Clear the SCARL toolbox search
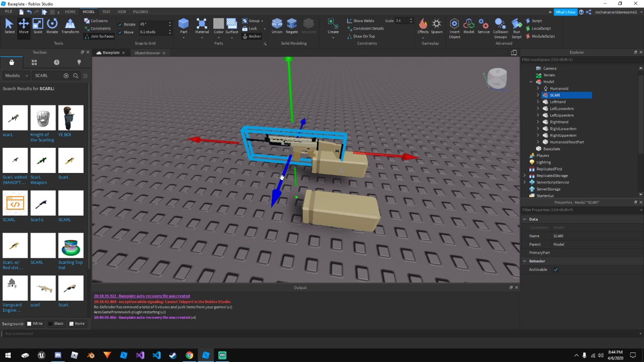Image resolution: width=644 pixels, height=362 pixels. point(66,75)
